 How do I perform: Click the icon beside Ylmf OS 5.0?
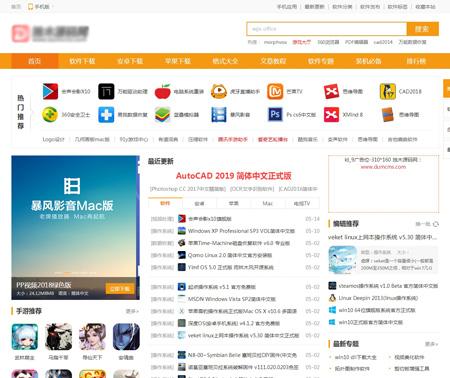pos(182,267)
